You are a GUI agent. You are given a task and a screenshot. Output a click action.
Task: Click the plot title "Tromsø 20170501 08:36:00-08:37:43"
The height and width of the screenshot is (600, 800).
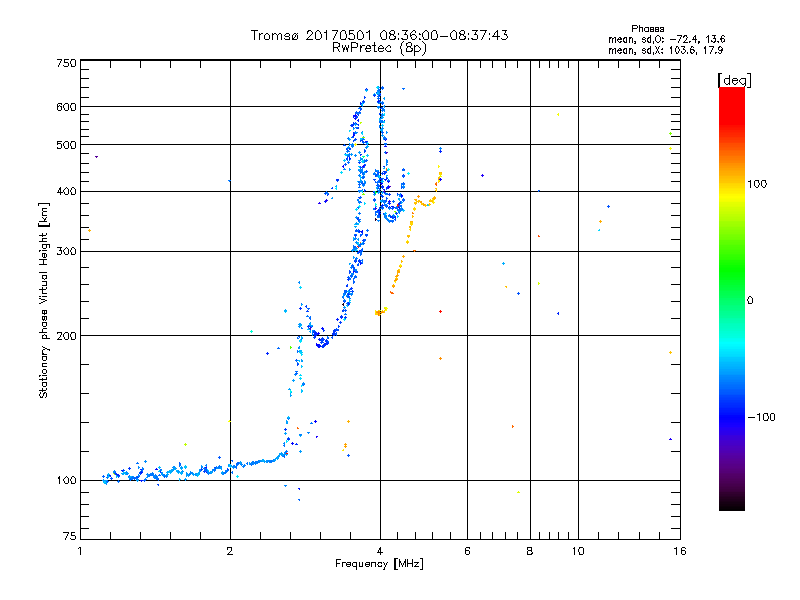point(380,35)
